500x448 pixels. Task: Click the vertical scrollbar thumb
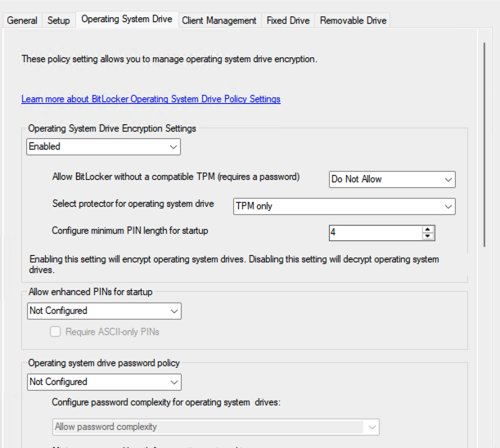[484, 145]
